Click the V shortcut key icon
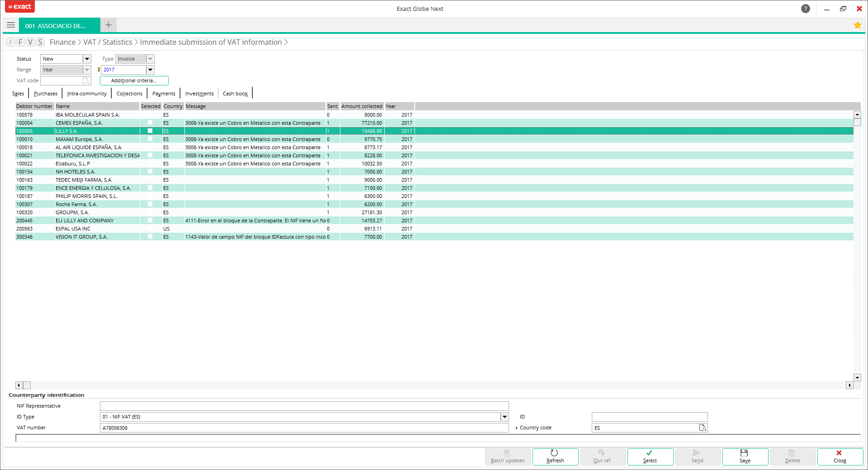The width and height of the screenshot is (868, 470). coord(30,42)
